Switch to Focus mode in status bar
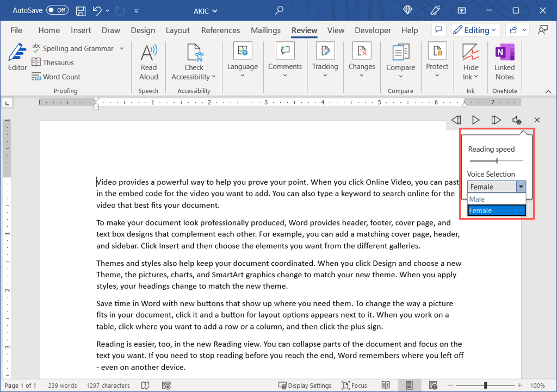 pyautogui.click(x=354, y=385)
